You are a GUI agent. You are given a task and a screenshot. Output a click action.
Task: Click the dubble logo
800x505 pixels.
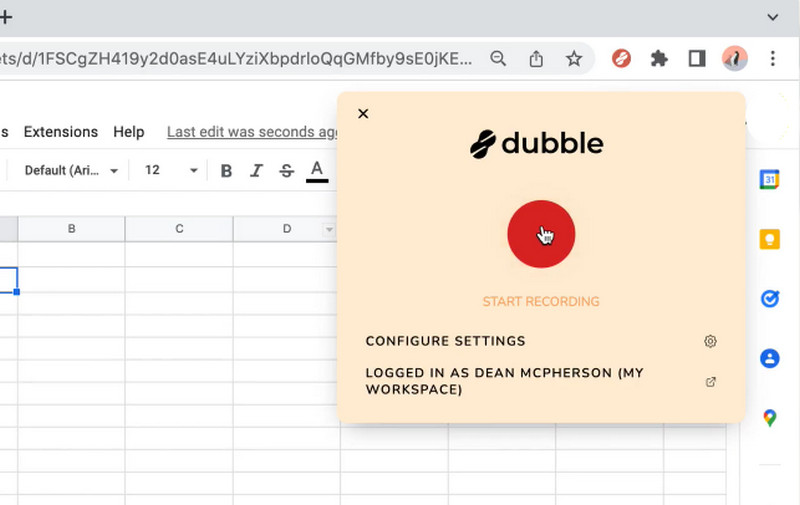point(537,143)
